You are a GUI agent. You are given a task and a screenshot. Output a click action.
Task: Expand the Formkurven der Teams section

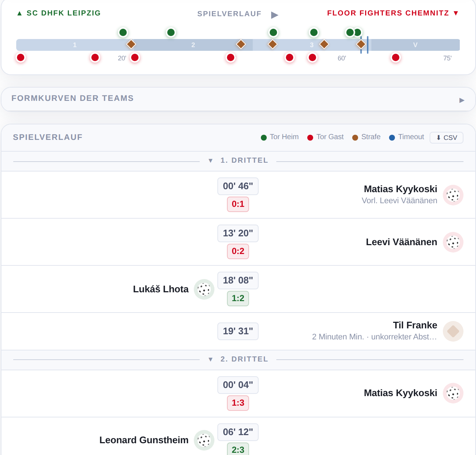point(238,99)
